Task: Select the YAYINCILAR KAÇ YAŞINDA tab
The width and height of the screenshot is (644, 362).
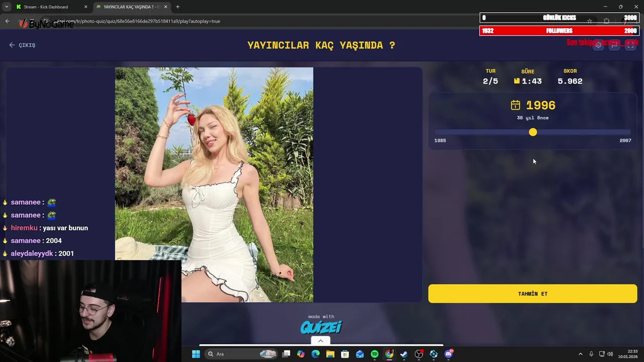Action: [x=132, y=7]
